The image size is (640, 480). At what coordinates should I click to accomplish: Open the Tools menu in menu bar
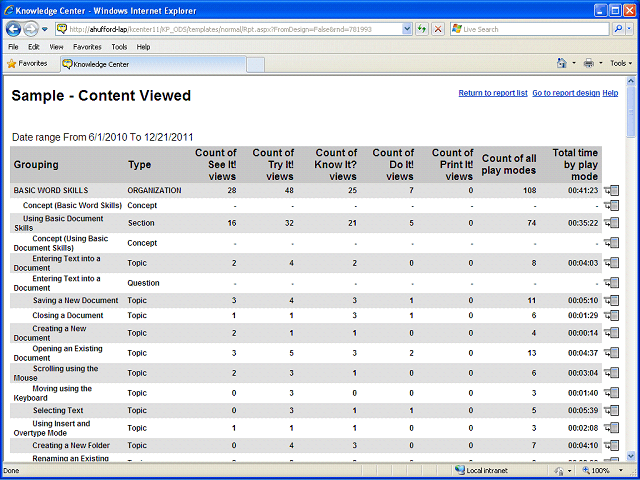coord(119,47)
